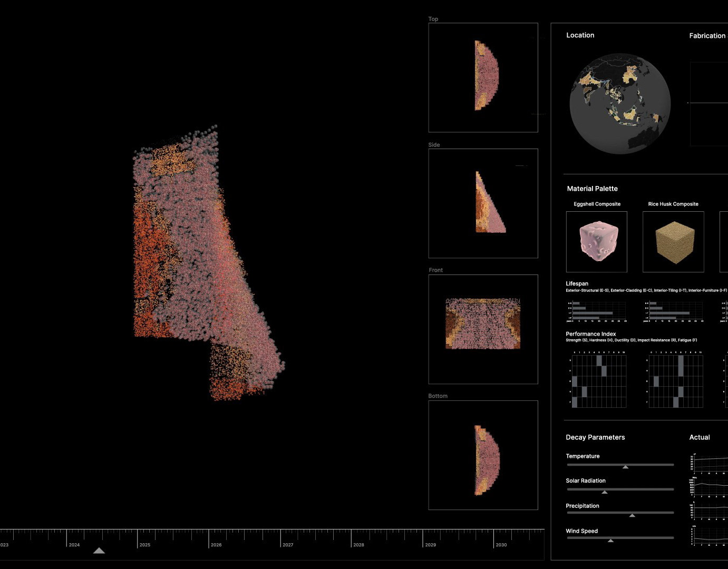Adjust the Solar Radiation slider handle
Screen dimensions: 728x569
(605, 492)
